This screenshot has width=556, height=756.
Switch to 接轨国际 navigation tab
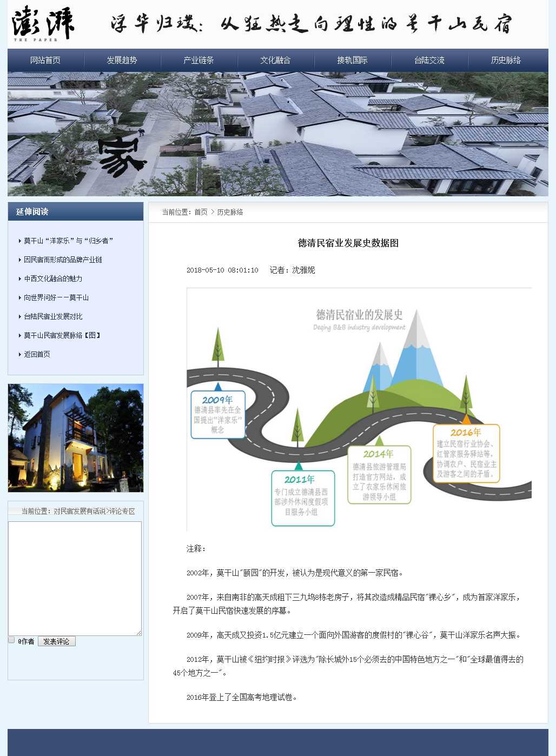coord(353,61)
